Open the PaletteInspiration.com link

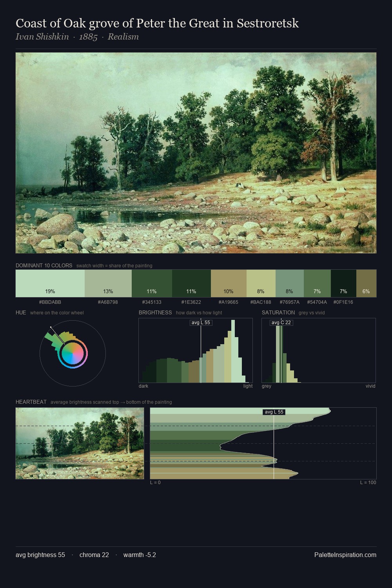tap(345, 555)
